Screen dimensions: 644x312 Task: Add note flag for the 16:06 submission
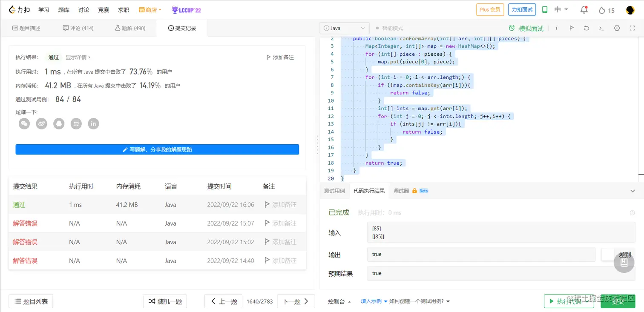(280, 205)
